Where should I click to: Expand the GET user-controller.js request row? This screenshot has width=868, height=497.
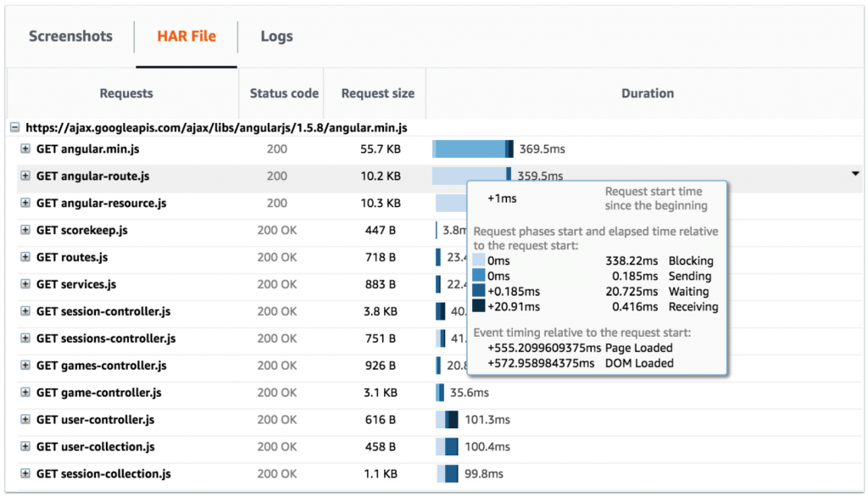24,420
